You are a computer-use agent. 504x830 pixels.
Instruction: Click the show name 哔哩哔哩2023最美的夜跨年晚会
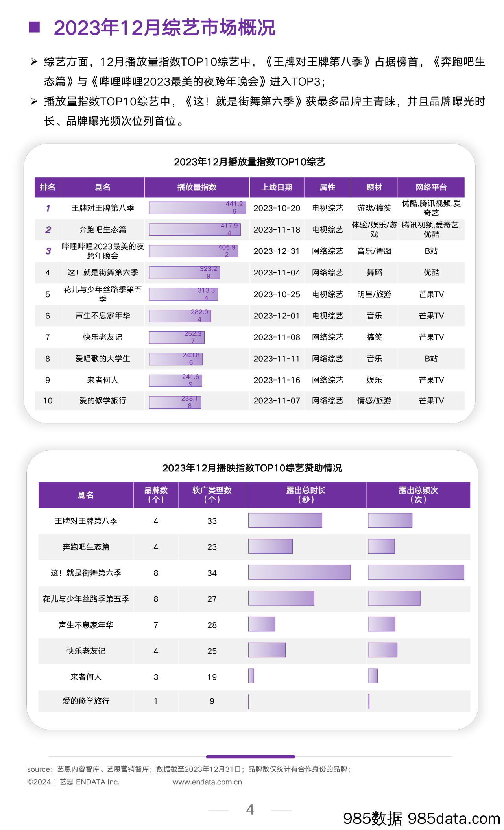(x=103, y=251)
